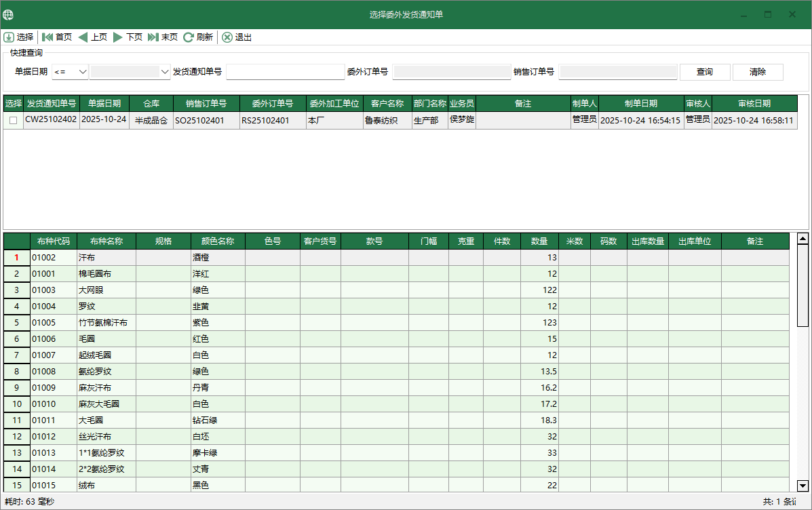Click the 清除 clear button

[x=758, y=71]
